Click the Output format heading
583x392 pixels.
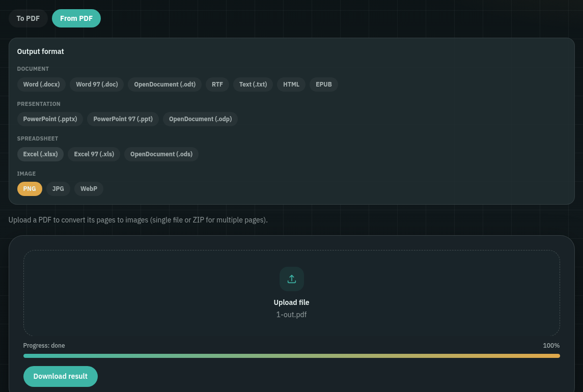click(41, 51)
